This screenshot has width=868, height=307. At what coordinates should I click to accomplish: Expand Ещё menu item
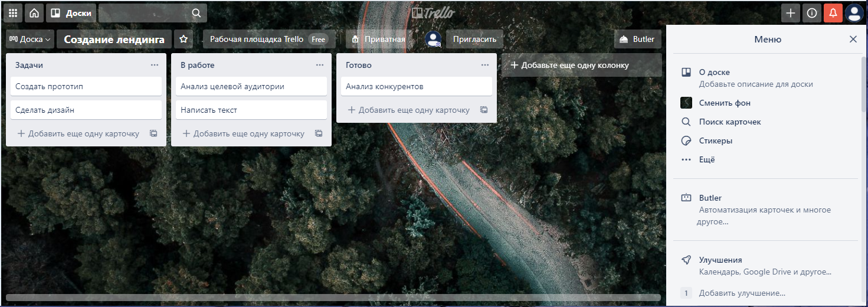point(766,159)
